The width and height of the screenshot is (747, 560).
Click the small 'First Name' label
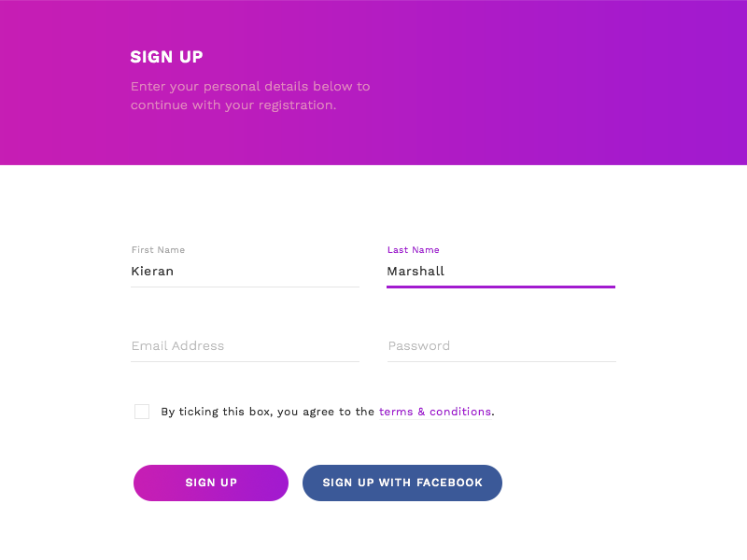(158, 250)
